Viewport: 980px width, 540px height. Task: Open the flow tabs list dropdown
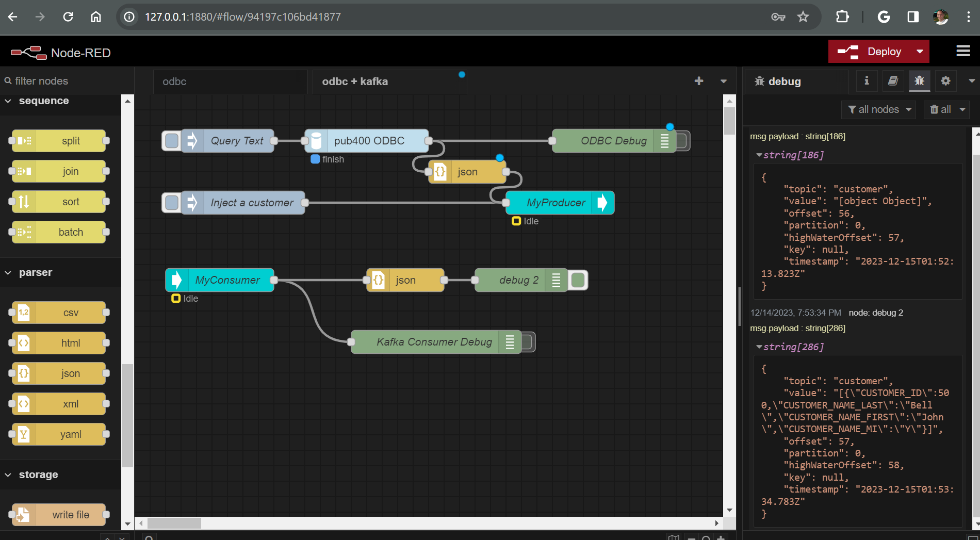724,81
